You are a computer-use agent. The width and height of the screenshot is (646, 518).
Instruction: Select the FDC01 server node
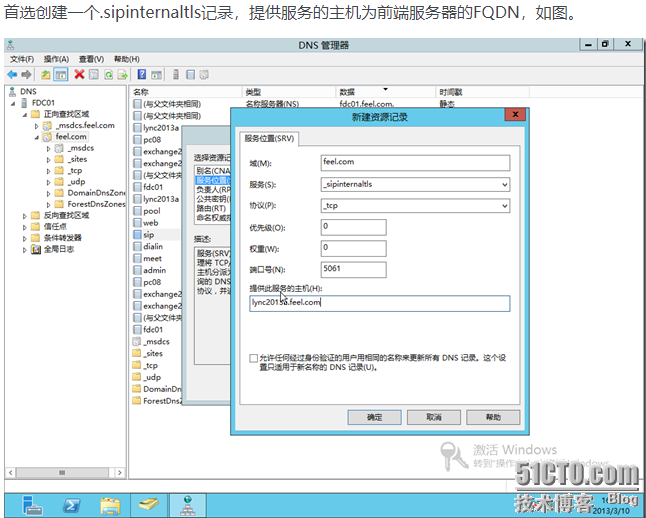tap(43, 103)
